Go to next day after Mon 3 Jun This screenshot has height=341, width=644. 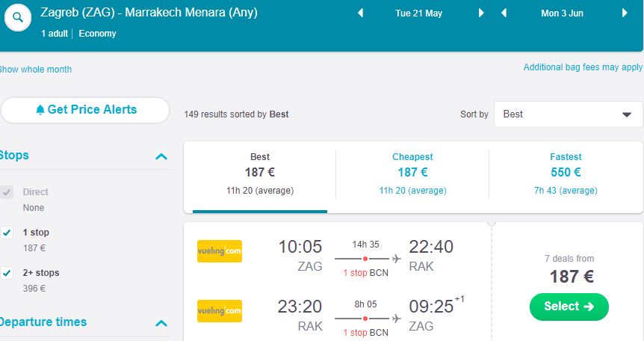(625, 13)
